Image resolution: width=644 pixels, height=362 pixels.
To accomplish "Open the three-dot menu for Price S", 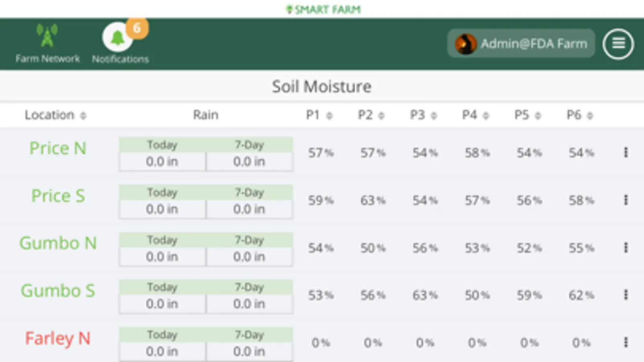I will pyautogui.click(x=625, y=200).
